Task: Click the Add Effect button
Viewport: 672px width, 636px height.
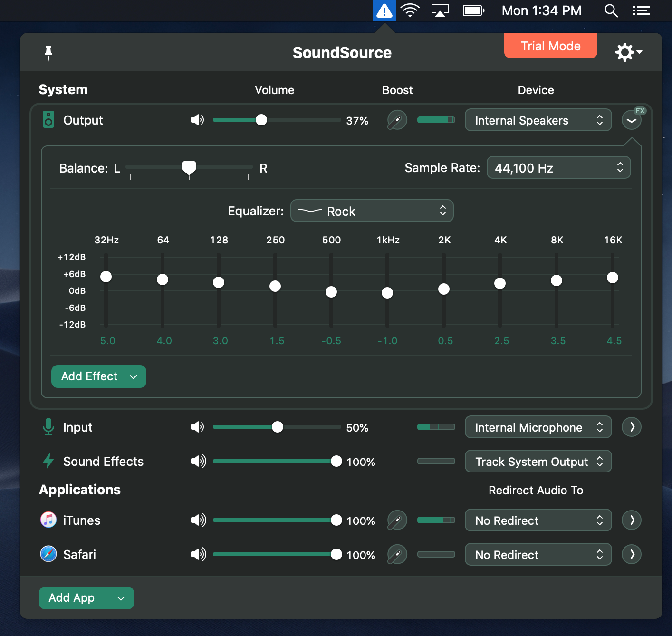Action: tap(99, 376)
